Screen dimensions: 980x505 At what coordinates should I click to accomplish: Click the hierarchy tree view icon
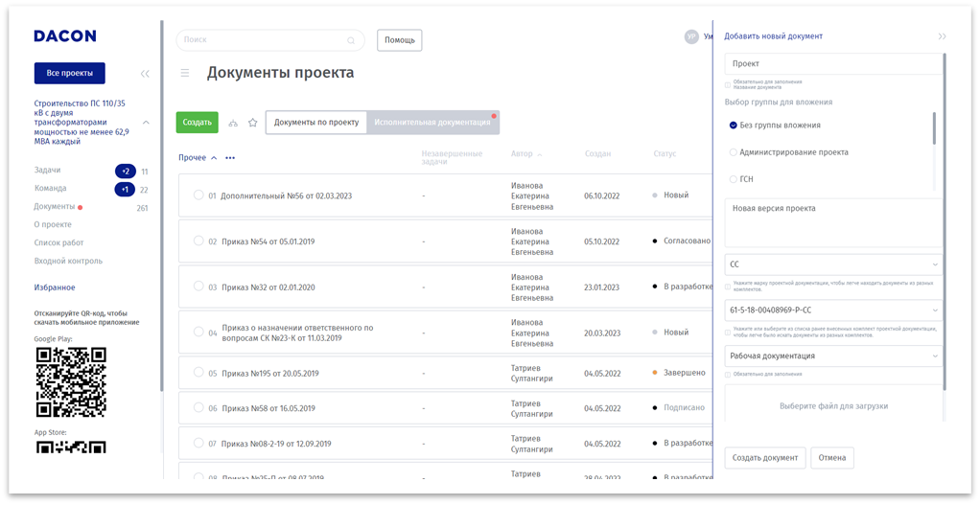coord(233,123)
